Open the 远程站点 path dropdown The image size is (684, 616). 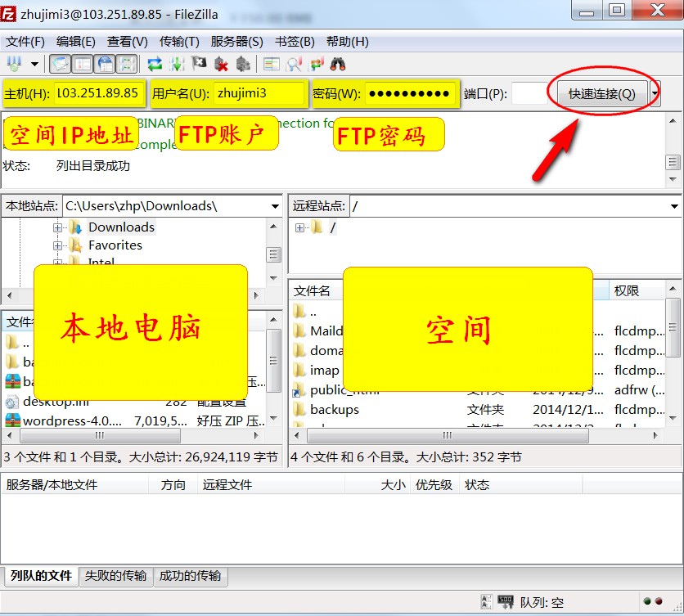point(674,206)
